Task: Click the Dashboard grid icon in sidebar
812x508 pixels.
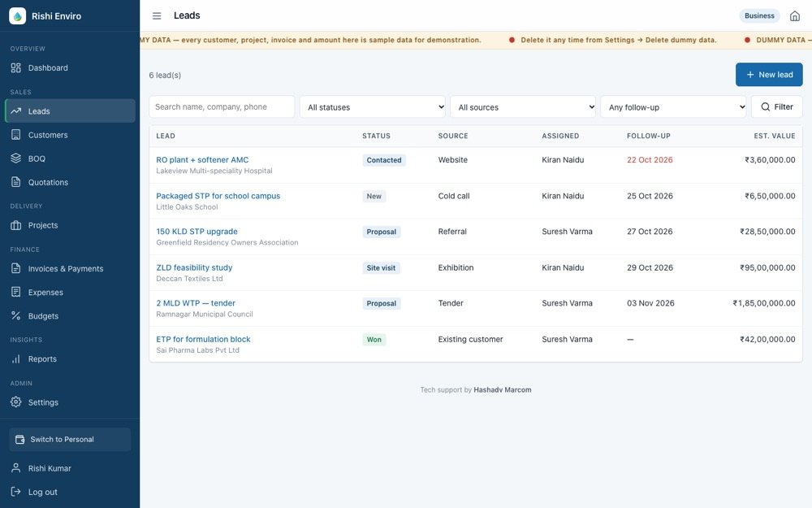Action: 16,68
